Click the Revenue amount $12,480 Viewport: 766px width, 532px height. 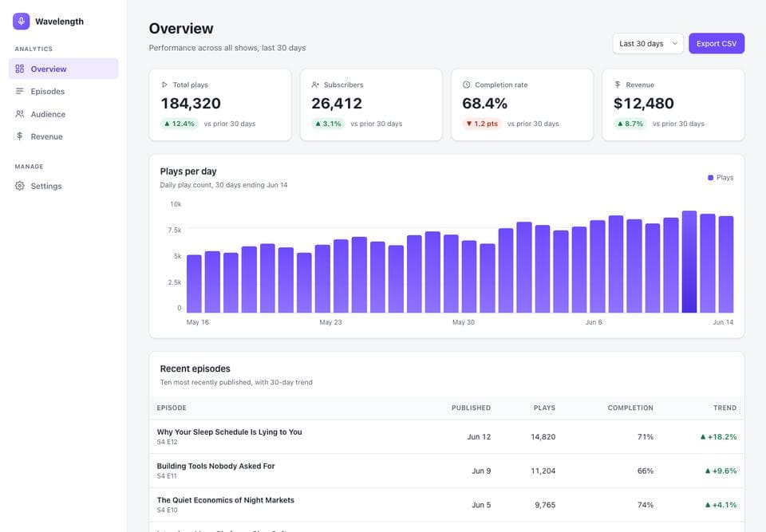644,103
